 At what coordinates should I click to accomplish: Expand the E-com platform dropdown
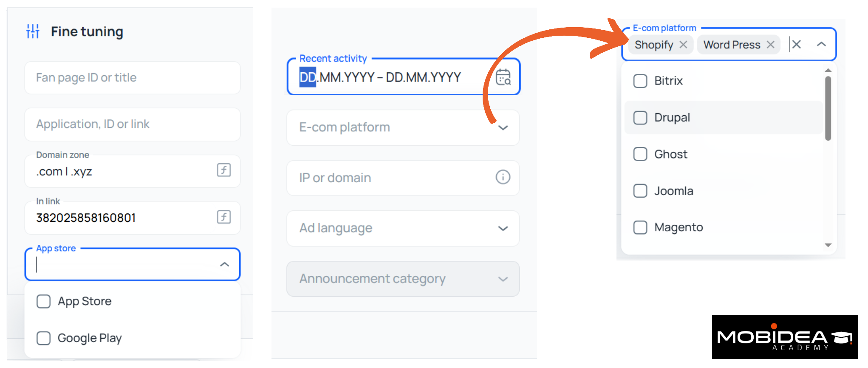point(503,127)
